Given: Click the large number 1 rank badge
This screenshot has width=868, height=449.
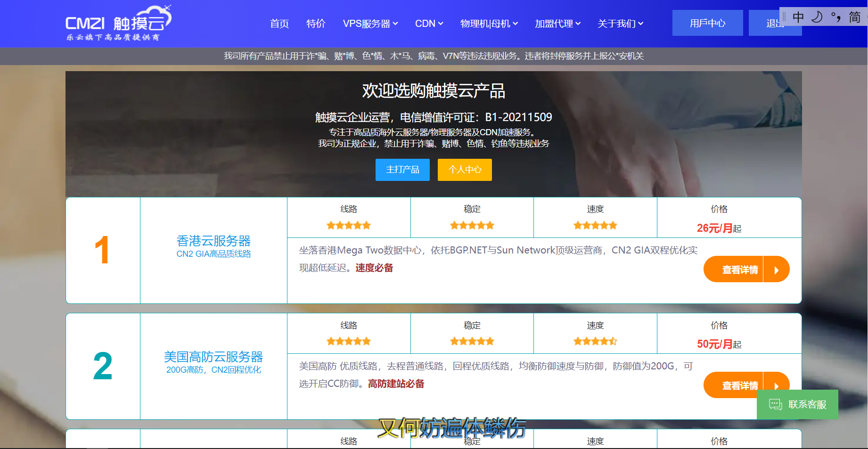Looking at the screenshot, I should (x=102, y=250).
